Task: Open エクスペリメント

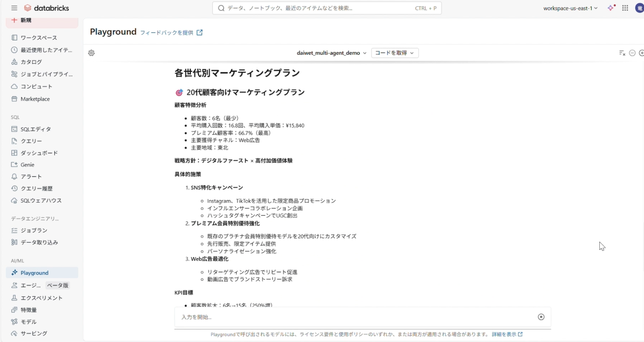Action: (x=42, y=298)
